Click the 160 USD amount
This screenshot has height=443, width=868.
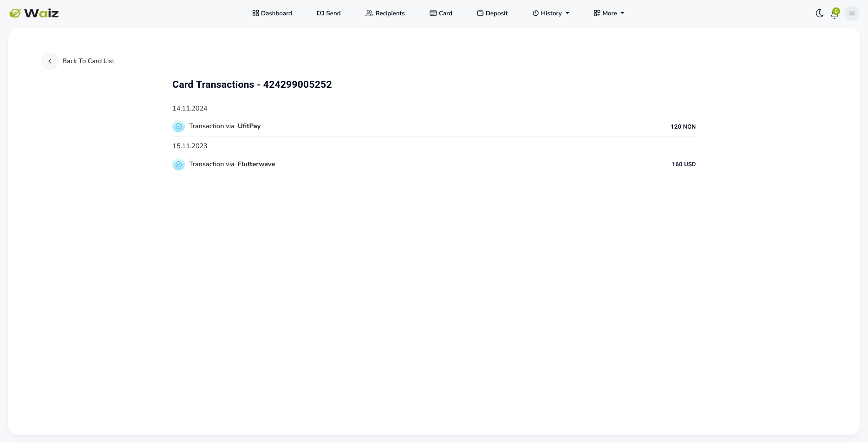coord(684,164)
